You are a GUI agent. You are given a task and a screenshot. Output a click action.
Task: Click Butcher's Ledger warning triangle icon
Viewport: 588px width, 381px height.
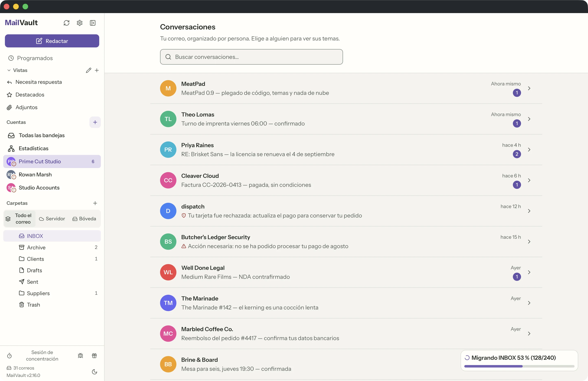tap(184, 246)
